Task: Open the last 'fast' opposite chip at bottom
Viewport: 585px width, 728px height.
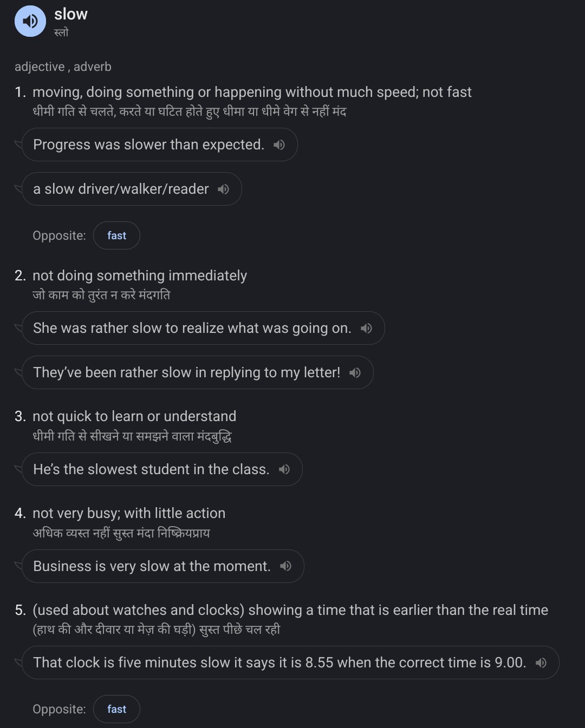Action: click(116, 709)
